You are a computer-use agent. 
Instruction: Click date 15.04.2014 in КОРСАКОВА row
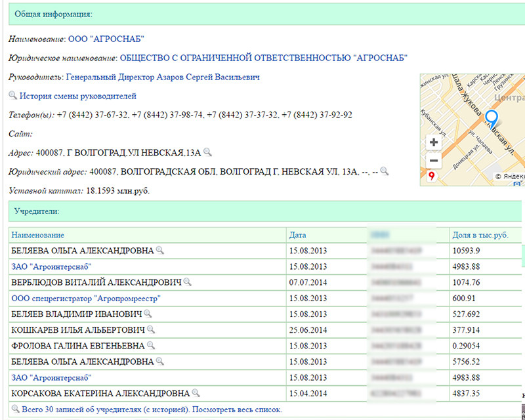click(308, 393)
